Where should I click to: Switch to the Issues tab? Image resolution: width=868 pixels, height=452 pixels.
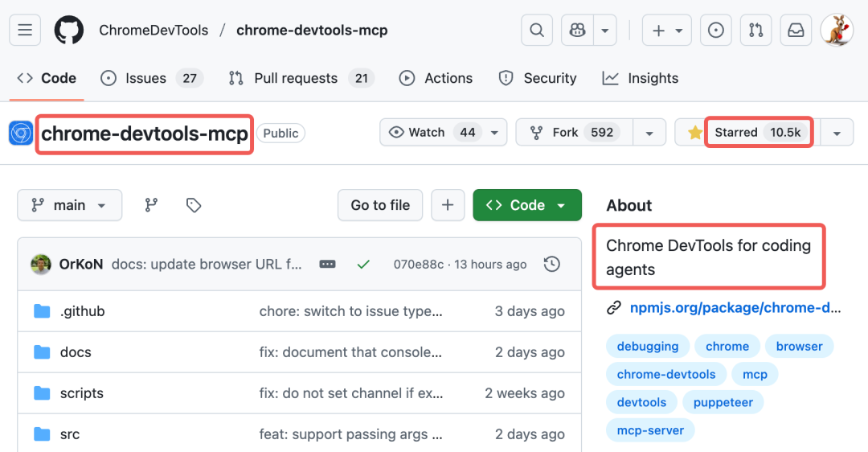(152, 78)
